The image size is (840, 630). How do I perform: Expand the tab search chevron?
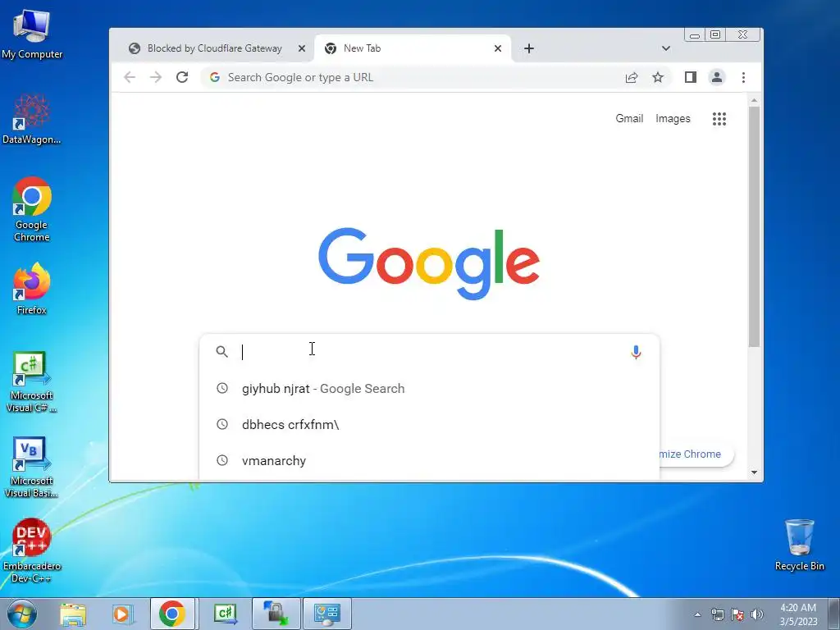[x=666, y=48]
